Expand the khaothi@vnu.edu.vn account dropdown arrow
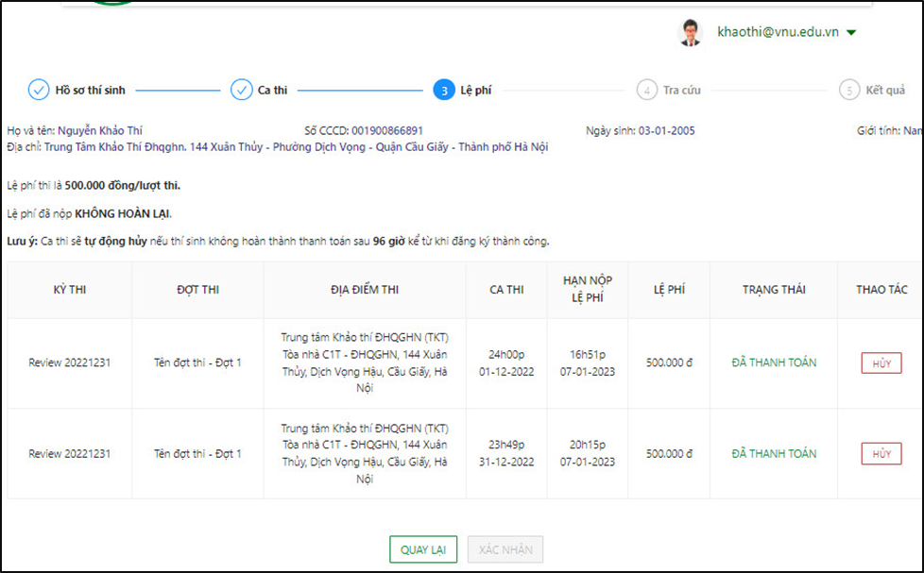 851,33
